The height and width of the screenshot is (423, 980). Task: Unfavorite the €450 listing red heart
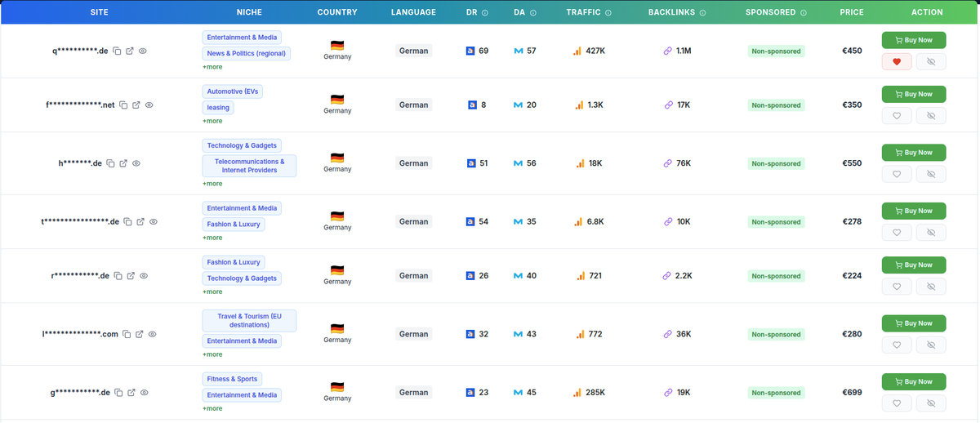point(897,62)
